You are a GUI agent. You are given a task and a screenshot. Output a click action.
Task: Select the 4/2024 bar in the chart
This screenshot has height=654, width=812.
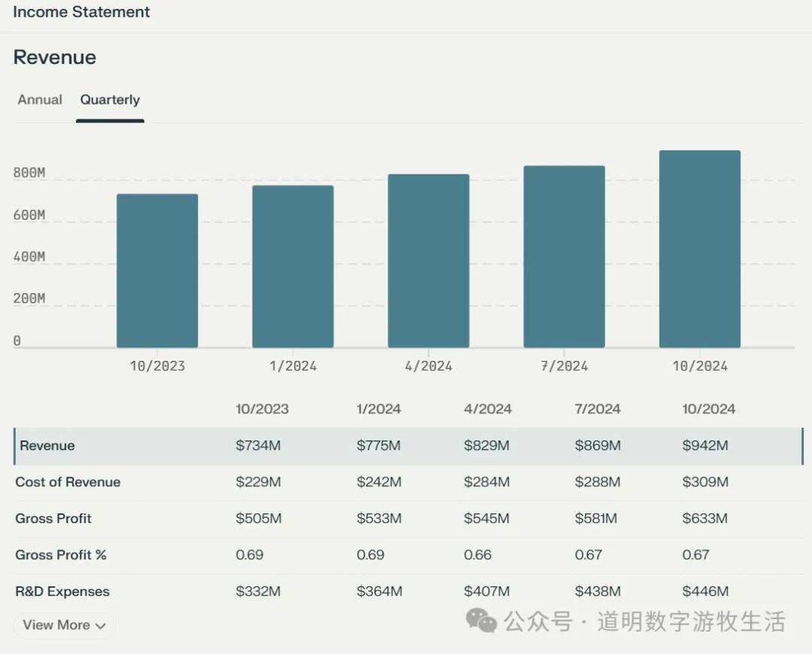click(x=429, y=259)
